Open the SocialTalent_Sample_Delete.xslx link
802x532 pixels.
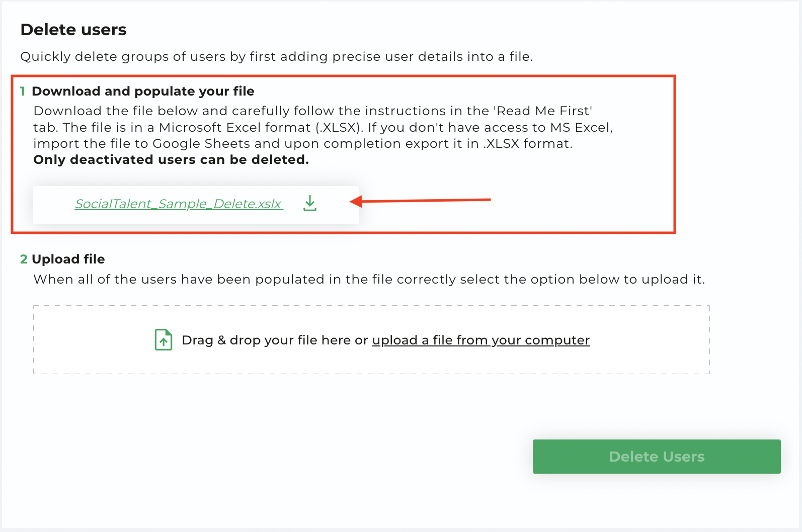(179, 204)
